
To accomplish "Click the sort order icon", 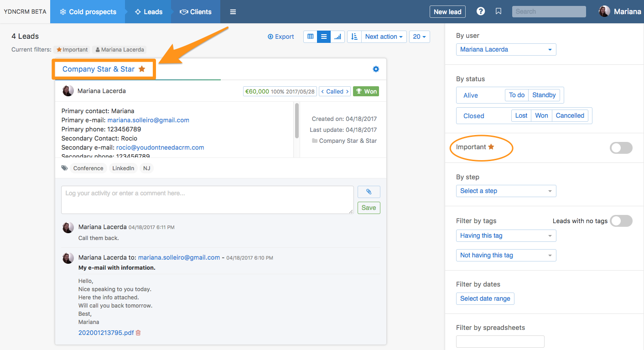I will 354,37.
